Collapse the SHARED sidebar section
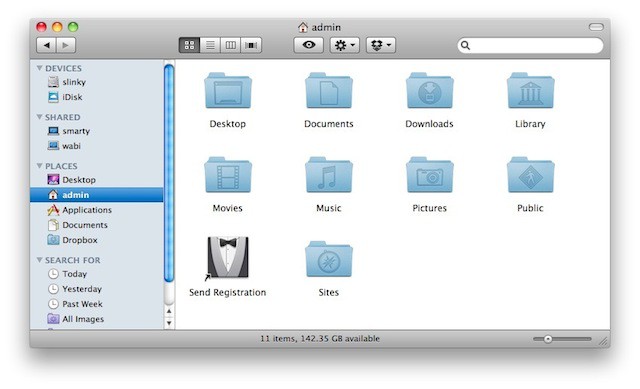 point(40,117)
